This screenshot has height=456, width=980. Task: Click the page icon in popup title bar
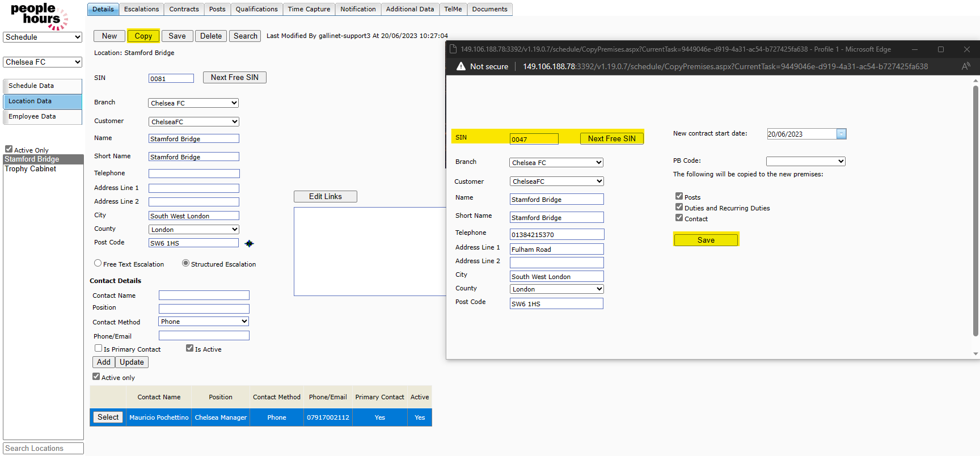453,49
